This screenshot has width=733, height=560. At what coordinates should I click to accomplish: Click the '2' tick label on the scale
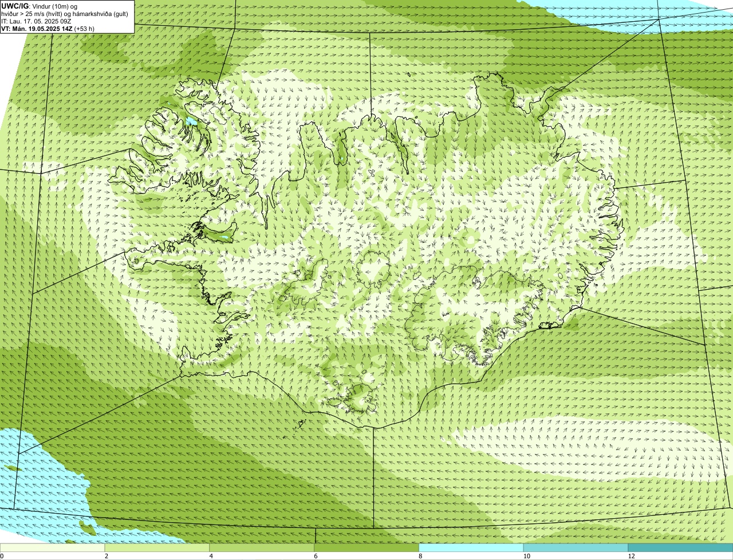(107, 556)
